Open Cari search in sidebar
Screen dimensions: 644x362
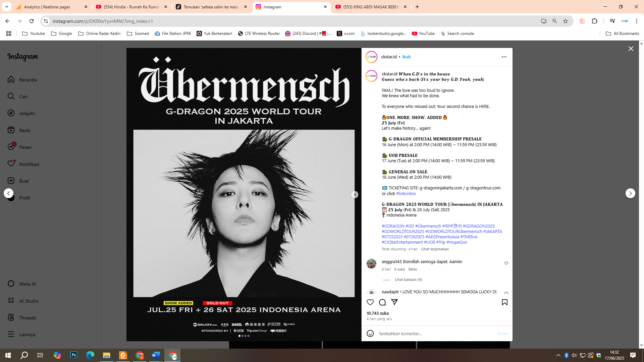tap(18, 97)
